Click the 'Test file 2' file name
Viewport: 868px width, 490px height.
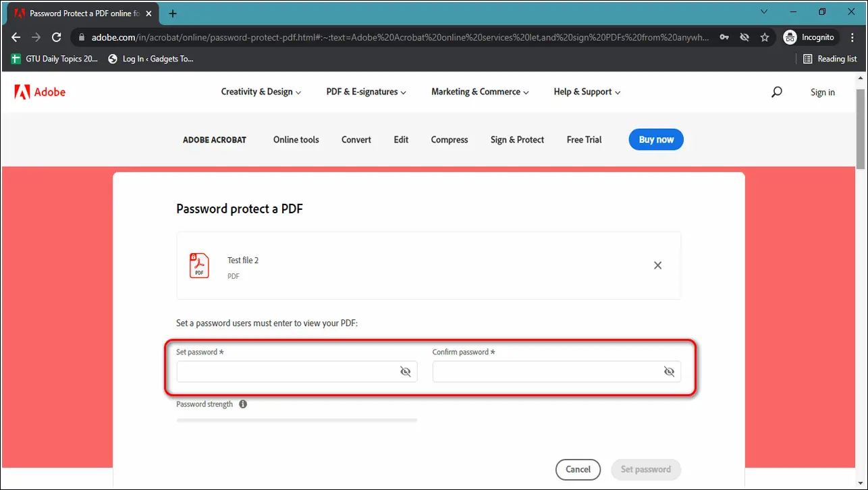tap(243, 261)
